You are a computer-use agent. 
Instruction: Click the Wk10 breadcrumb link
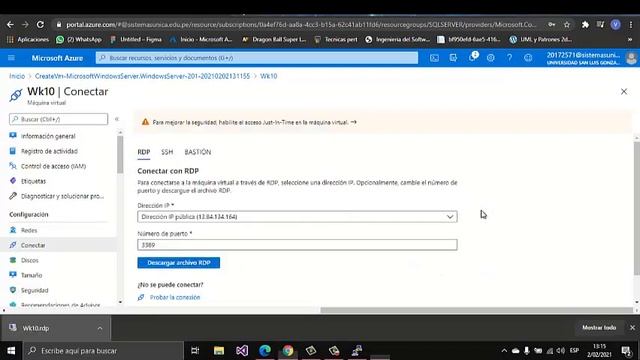click(x=269, y=76)
